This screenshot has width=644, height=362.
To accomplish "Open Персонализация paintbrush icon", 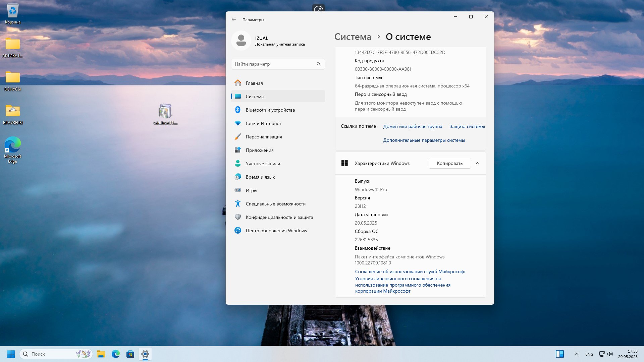I will (x=238, y=136).
